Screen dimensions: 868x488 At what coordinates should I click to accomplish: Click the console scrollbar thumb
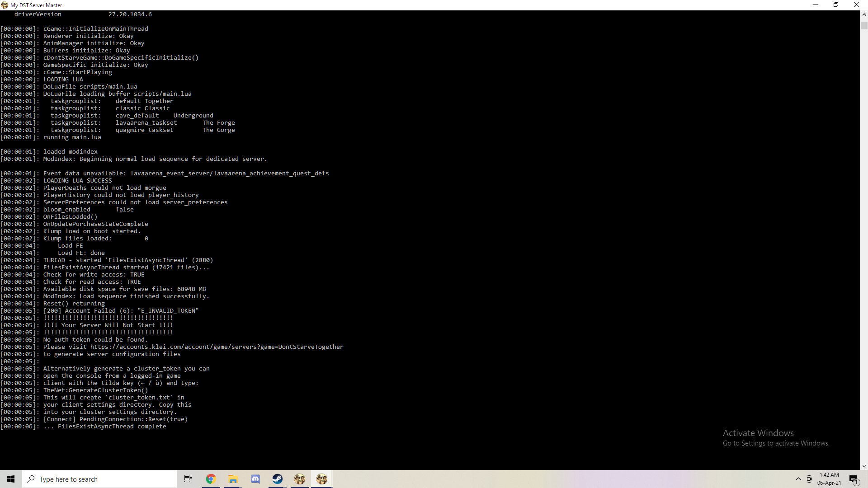tap(864, 25)
